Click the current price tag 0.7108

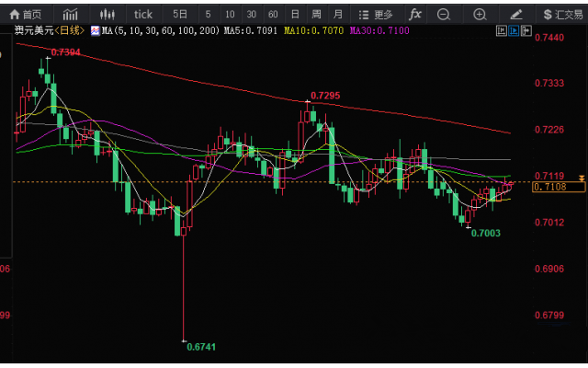(559, 187)
